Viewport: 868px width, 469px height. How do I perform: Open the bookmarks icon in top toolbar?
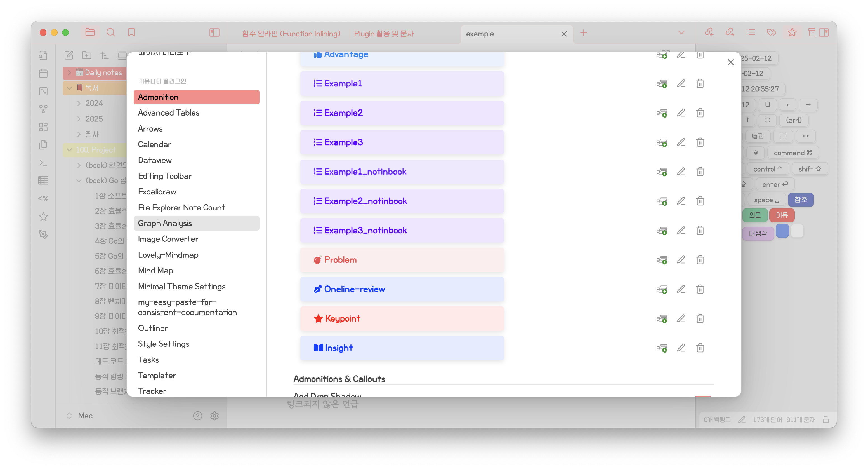[x=131, y=32]
